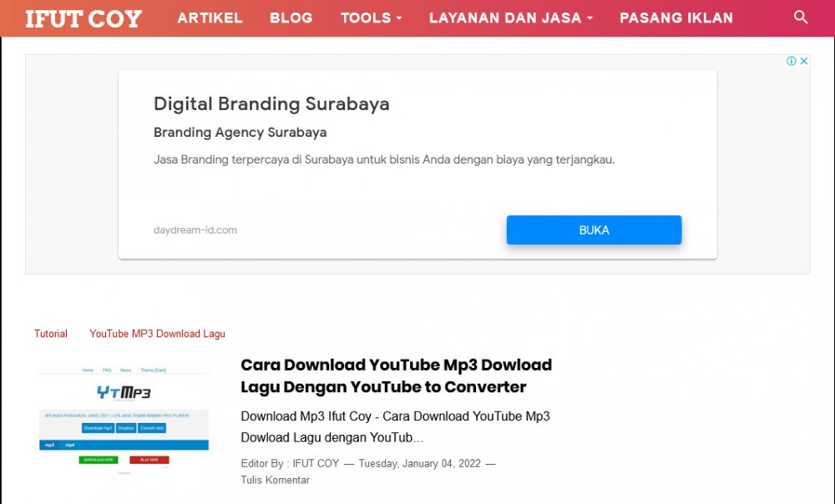
Task: Click the article excerpt text
Action: click(395, 427)
